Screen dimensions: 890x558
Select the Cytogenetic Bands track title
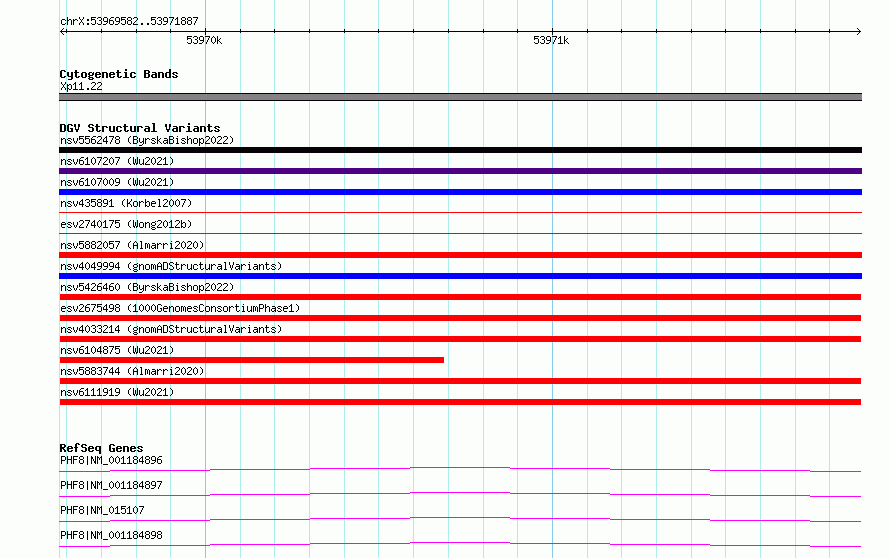tap(119, 74)
